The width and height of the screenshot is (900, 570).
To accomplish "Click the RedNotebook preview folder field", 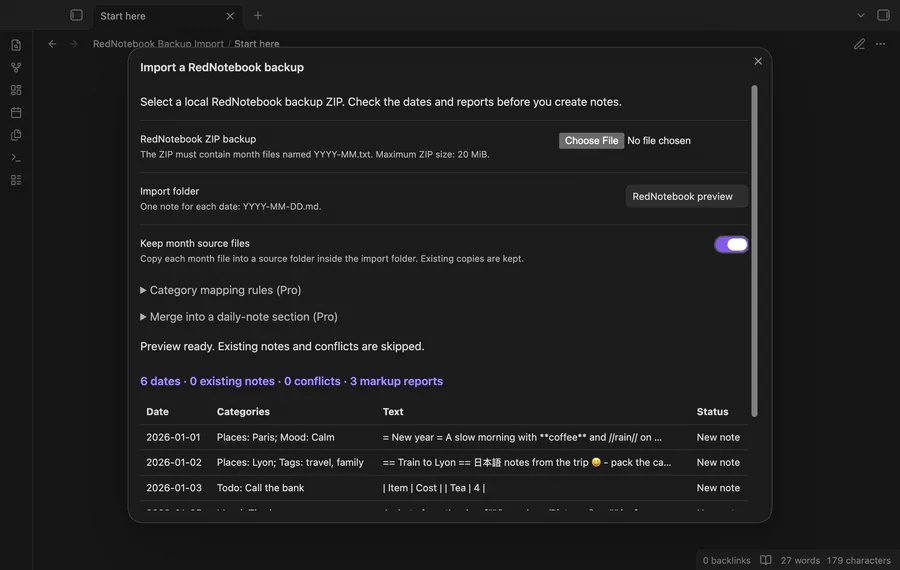I will tap(686, 196).
